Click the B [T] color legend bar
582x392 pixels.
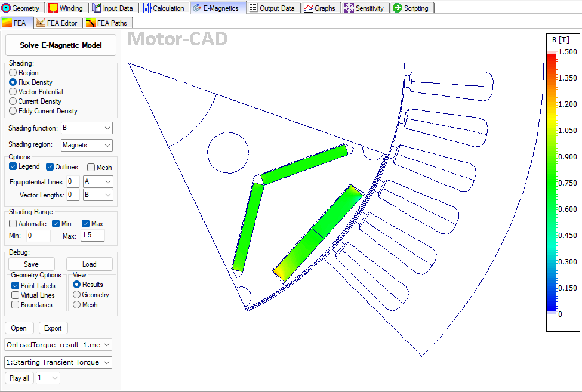[x=552, y=183]
